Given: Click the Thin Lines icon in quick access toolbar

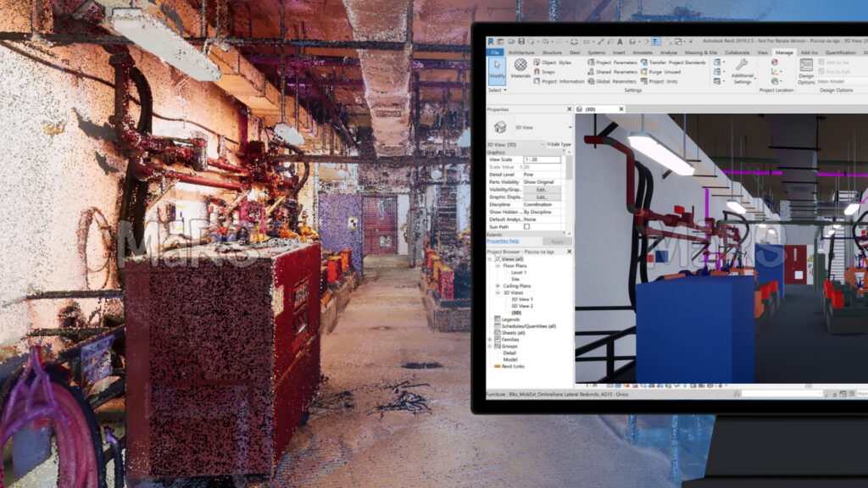Looking at the screenshot, I should pyautogui.click(x=656, y=42).
